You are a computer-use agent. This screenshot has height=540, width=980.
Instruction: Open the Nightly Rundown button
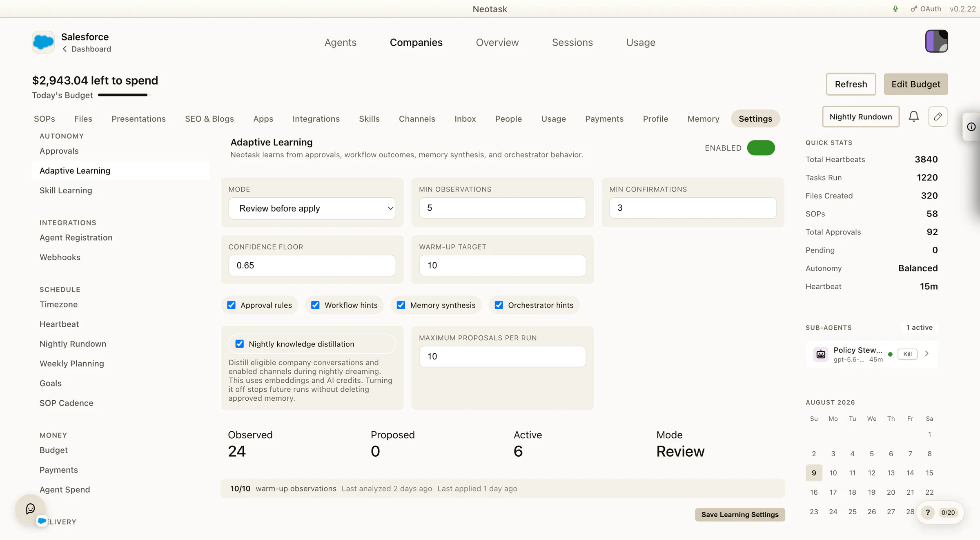click(861, 117)
